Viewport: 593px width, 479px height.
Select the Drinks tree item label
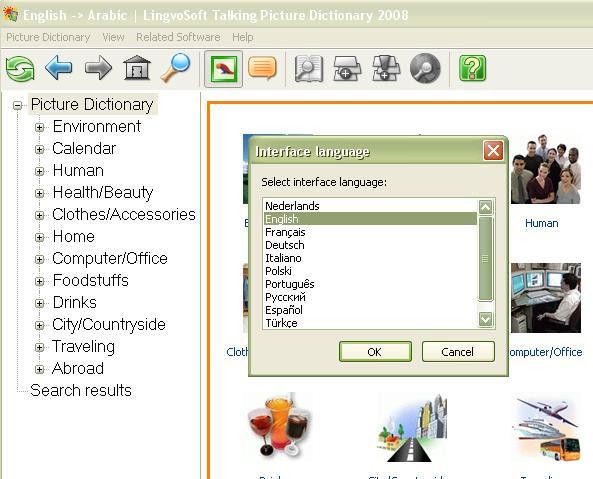75,303
